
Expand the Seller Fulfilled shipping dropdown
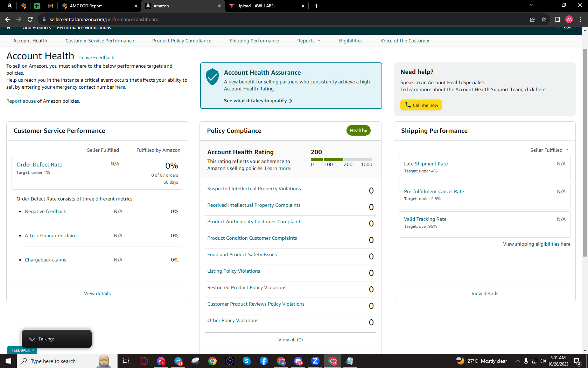[549, 150]
